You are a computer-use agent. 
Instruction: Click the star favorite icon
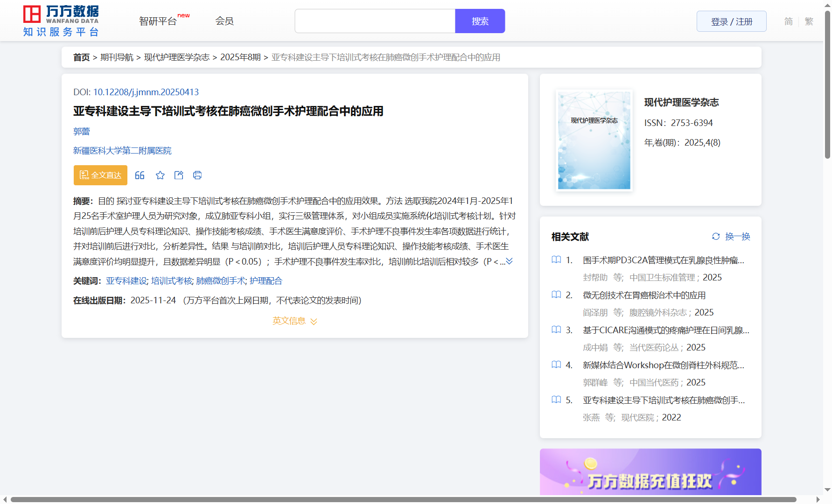pos(160,175)
